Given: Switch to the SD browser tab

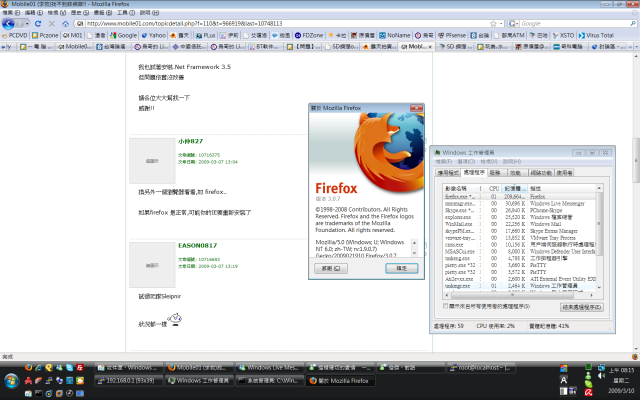Looking at the screenshot, I should tap(454, 47).
